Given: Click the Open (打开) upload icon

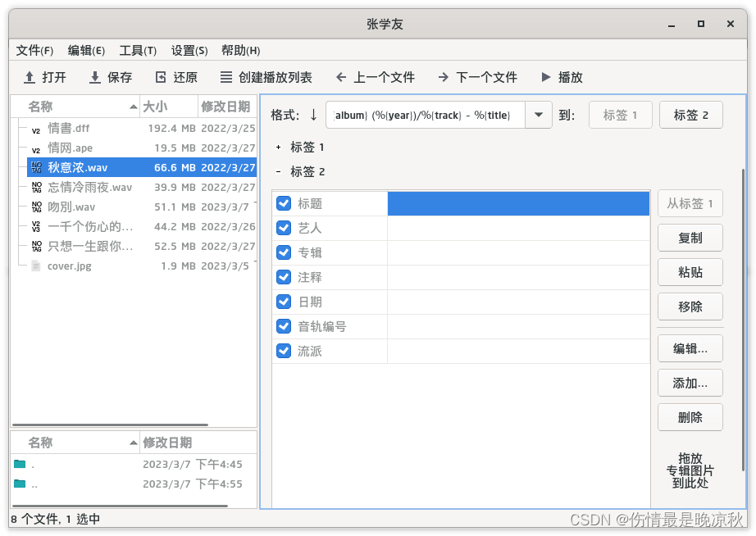Looking at the screenshot, I should click(x=30, y=77).
